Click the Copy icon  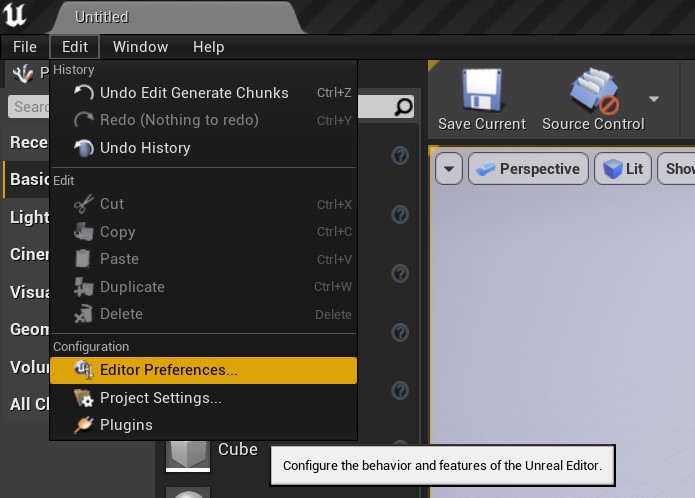click(84, 232)
